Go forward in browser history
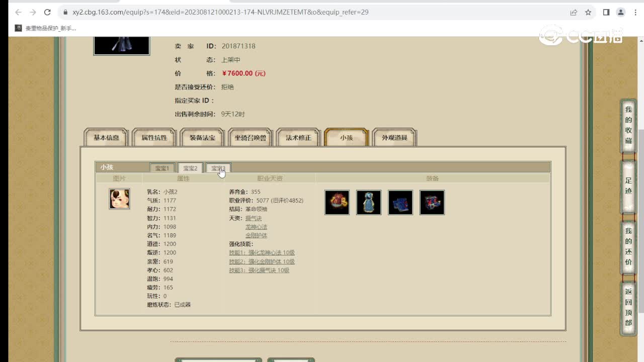The image size is (644, 362). pos(33,12)
